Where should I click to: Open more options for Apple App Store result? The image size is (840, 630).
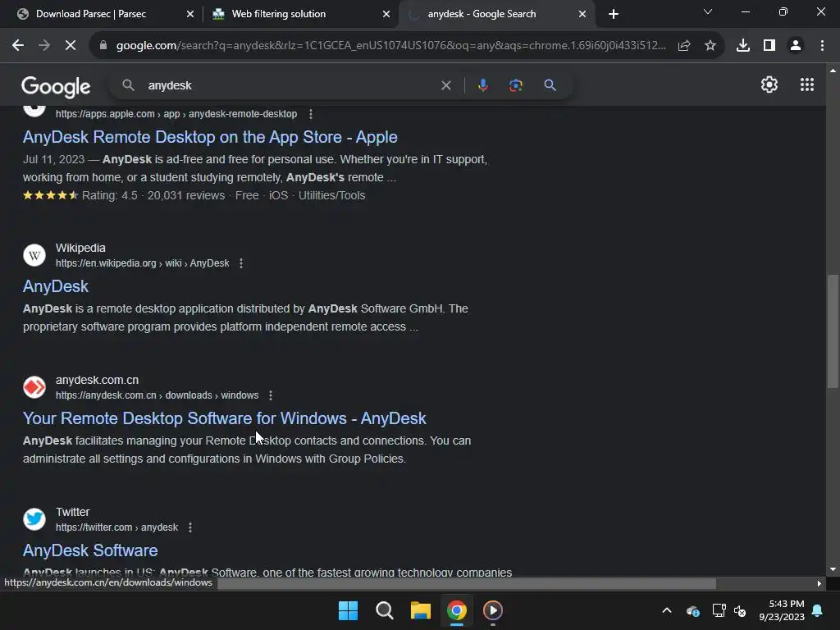click(x=311, y=114)
